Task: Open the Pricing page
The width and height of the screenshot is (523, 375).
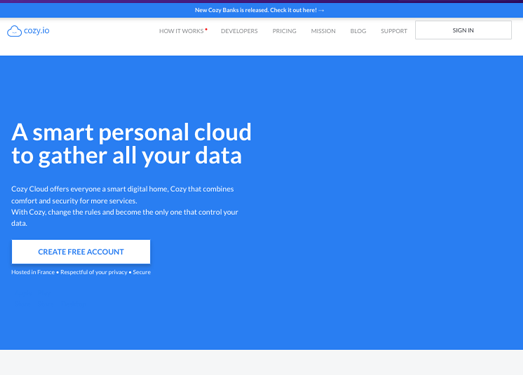Action: click(x=284, y=31)
